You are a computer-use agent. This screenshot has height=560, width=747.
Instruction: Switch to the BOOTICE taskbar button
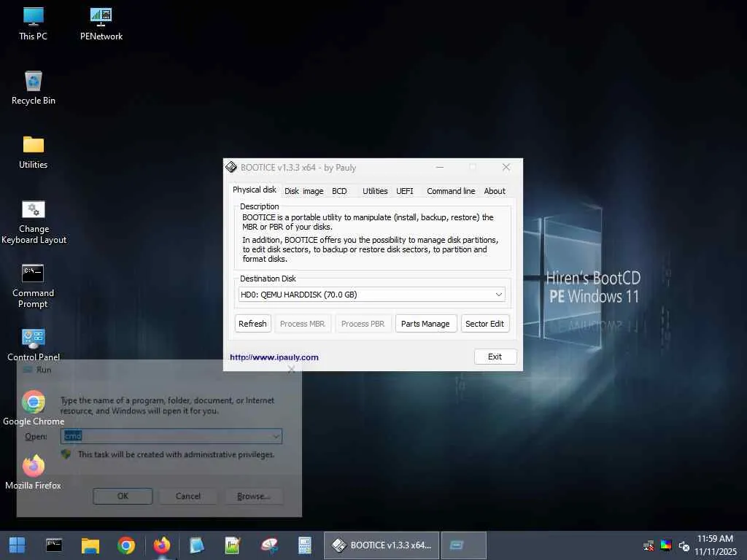[x=382, y=545]
